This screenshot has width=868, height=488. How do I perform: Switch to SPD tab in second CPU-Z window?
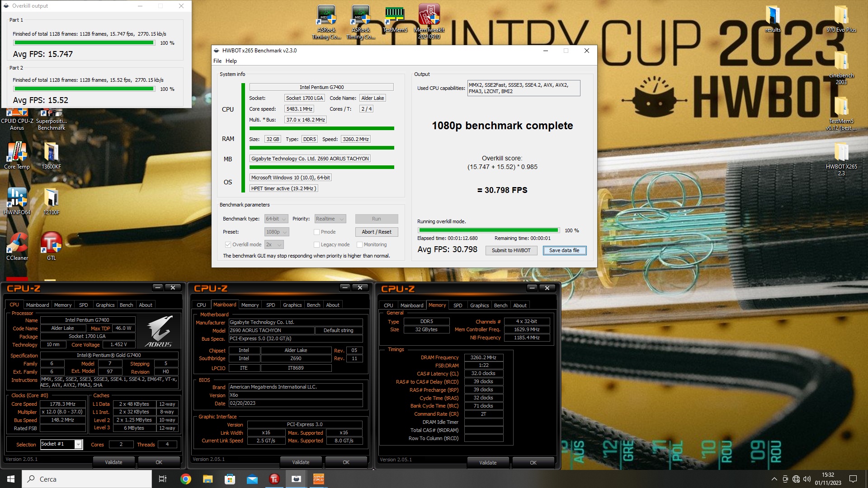pos(270,305)
